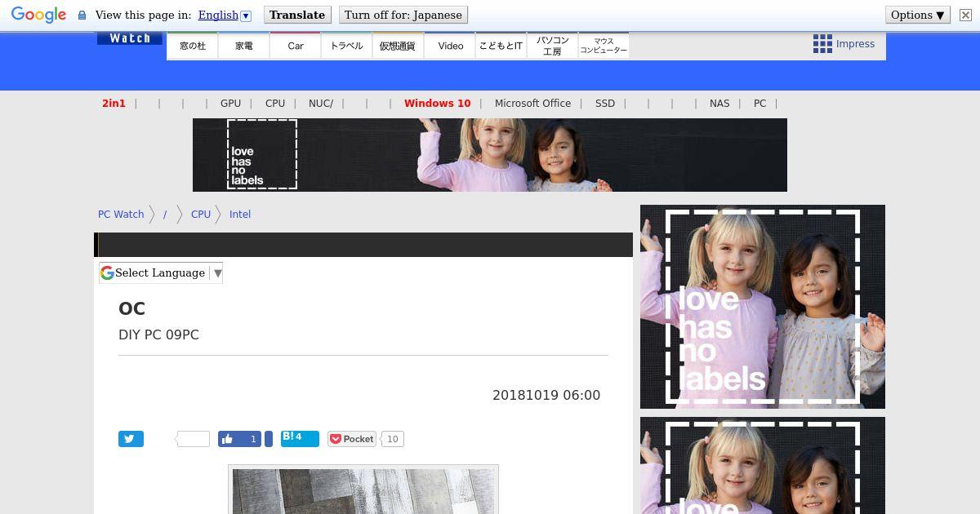Click the large sidebar love has no labels ad
The width and height of the screenshot is (980, 514).
coord(763,307)
